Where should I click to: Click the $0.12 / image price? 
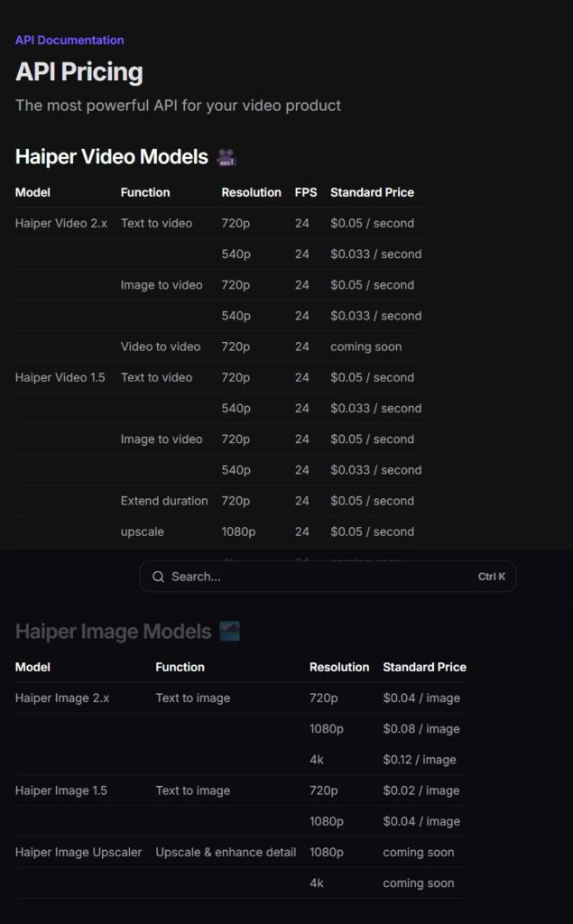pos(420,760)
